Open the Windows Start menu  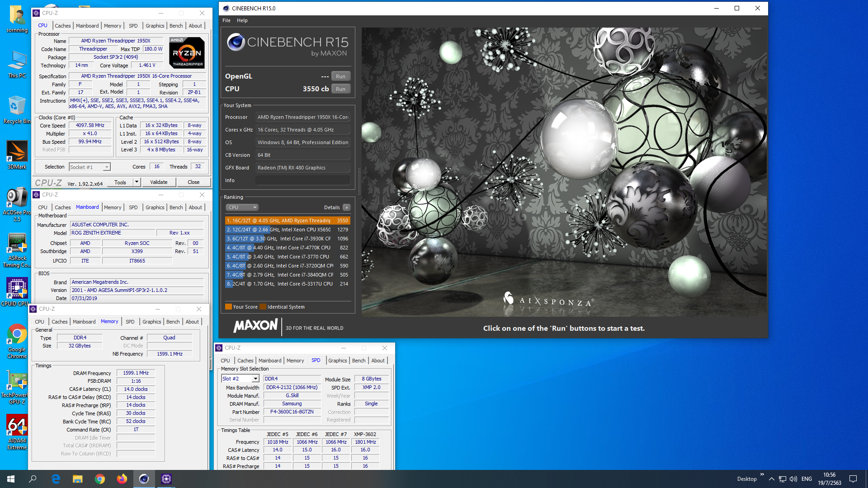(x=11, y=479)
